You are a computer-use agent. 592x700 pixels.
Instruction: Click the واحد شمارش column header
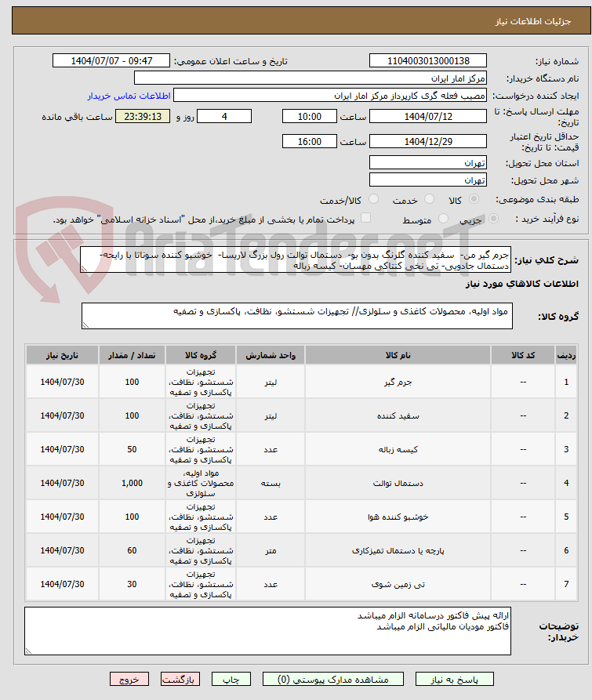[x=270, y=355]
